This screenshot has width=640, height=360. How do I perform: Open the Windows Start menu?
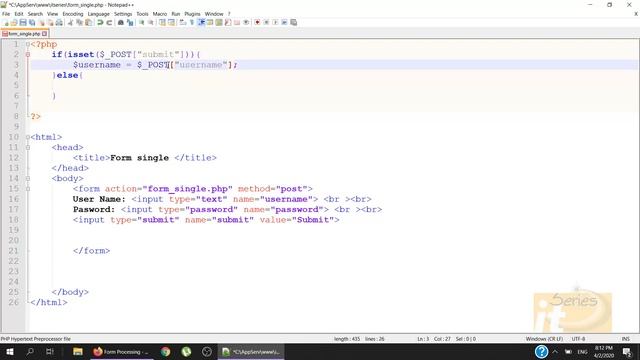tap(10, 351)
